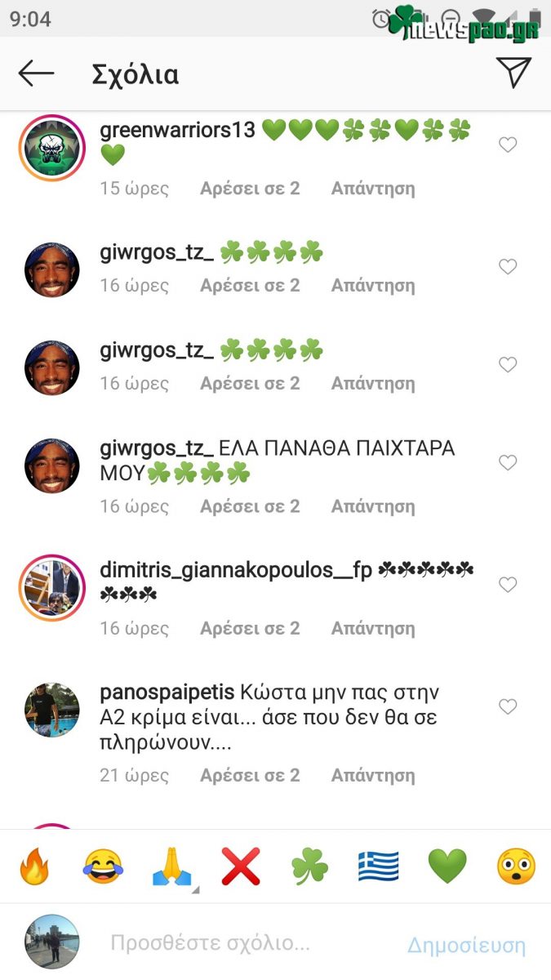
Task: Like dimitris_giannakopoulos__fp's comment with heart
Action: 508,585
